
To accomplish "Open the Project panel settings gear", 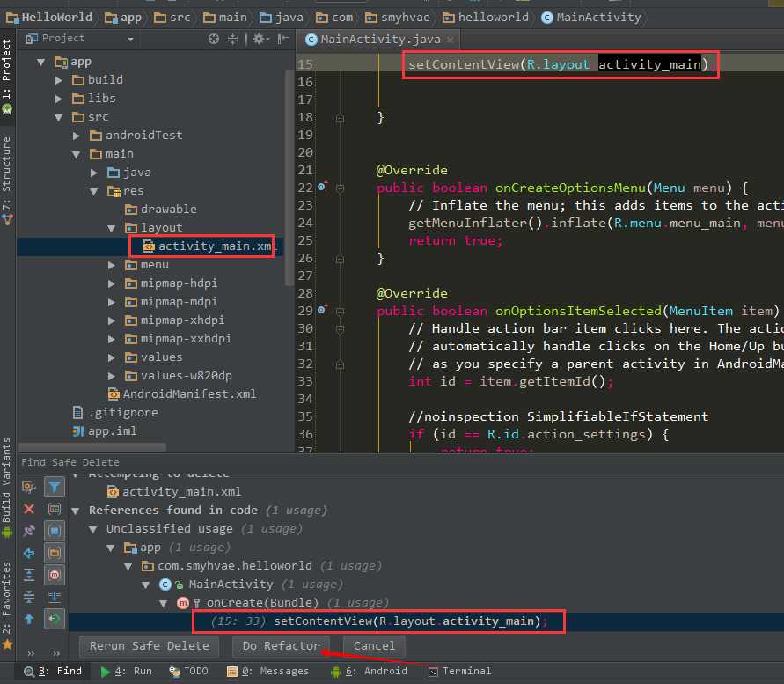I will click(x=259, y=39).
